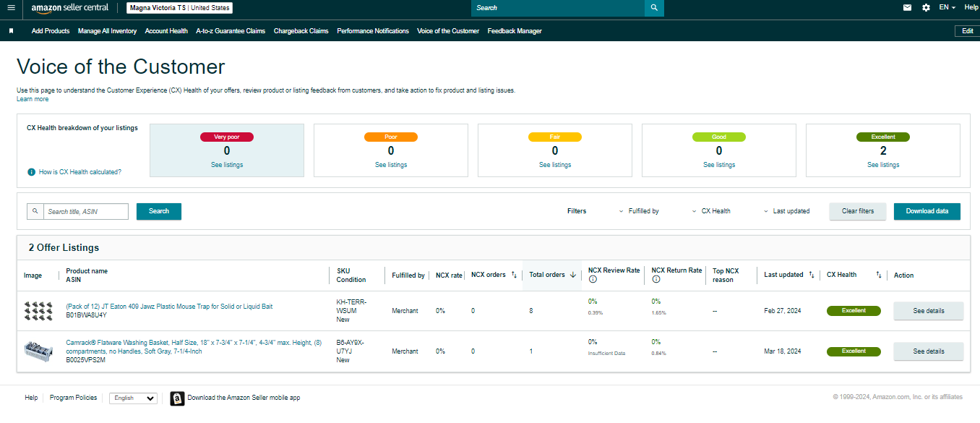See listings under Very poor
This screenshot has width=980, height=423.
(227, 165)
